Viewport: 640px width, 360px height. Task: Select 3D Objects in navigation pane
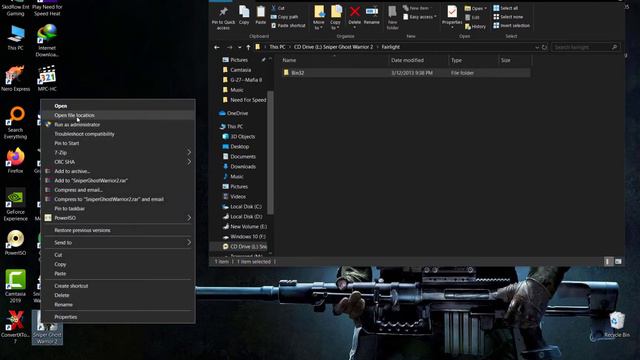coord(242,136)
